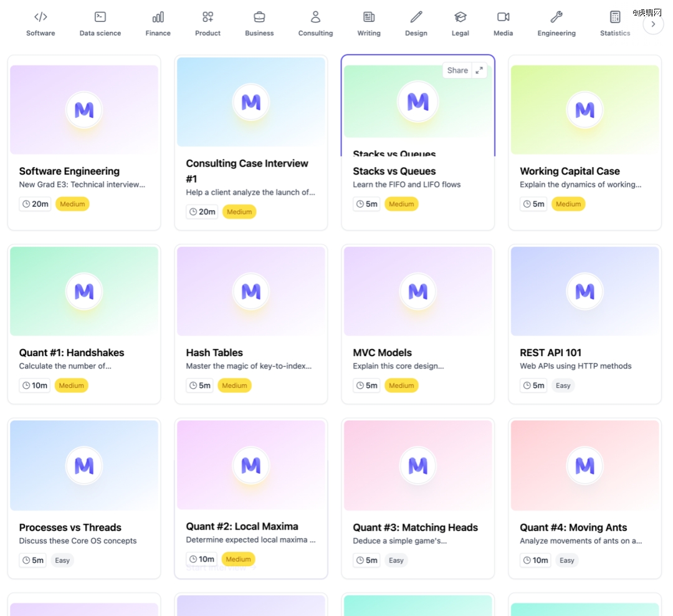This screenshot has height=616, width=673.
Task: Click the M logo on MVC Models card
Action: [x=418, y=292]
